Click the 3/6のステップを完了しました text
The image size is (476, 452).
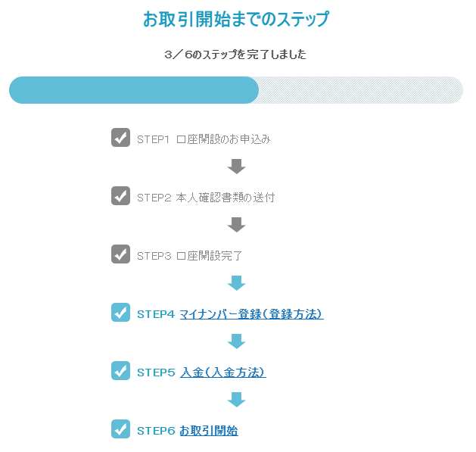point(235,55)
